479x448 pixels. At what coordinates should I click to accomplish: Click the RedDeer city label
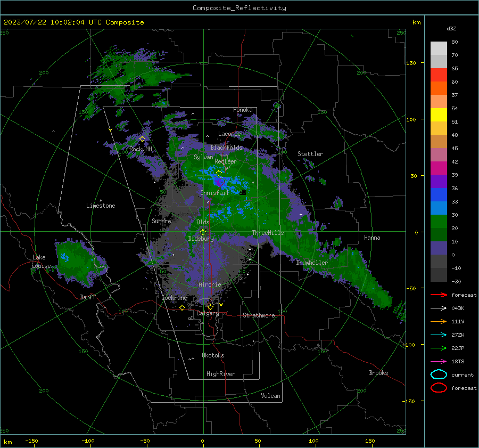226,161
